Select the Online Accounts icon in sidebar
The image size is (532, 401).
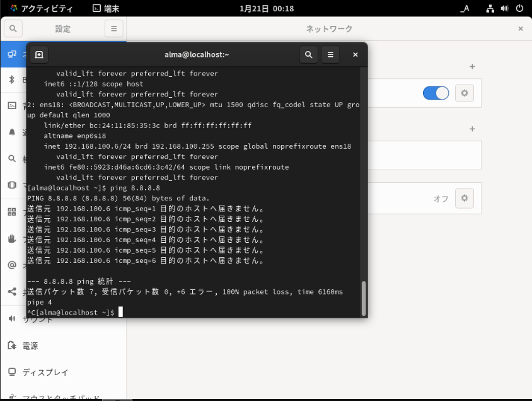click(12, 265)
